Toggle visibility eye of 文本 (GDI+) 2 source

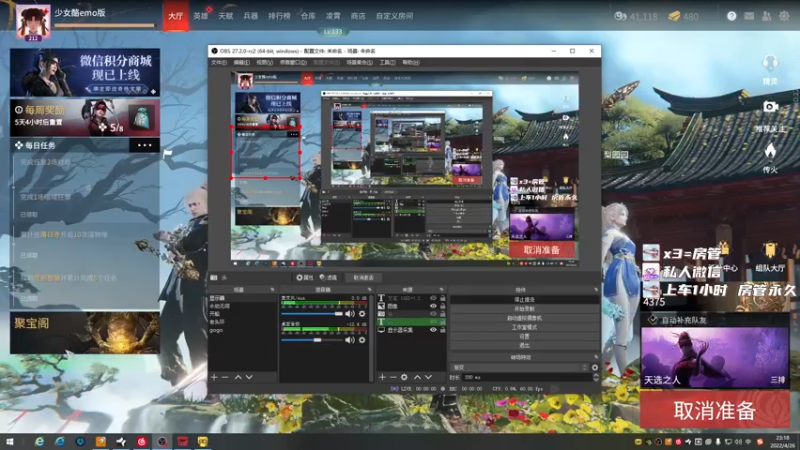point(433,298)
